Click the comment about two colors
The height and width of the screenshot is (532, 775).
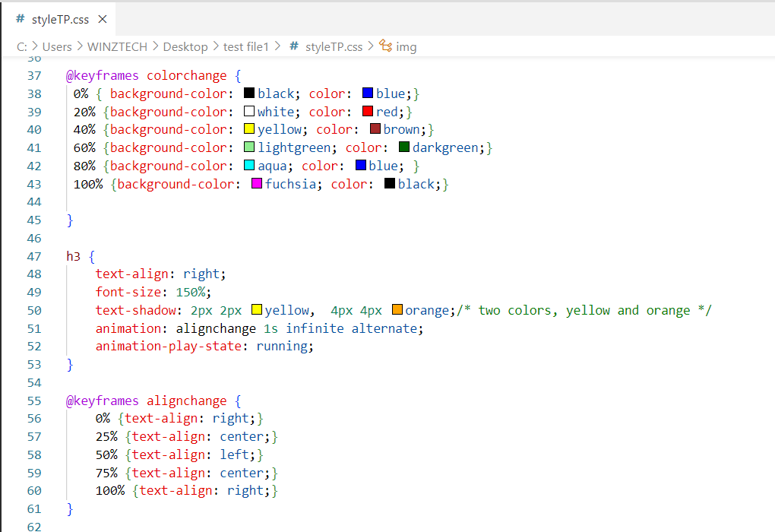584,311
